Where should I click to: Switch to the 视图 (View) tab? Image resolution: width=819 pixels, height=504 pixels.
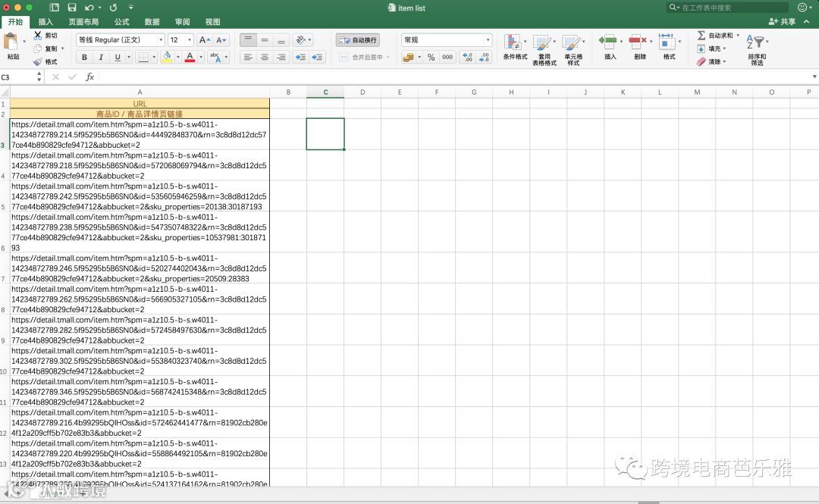212,21
